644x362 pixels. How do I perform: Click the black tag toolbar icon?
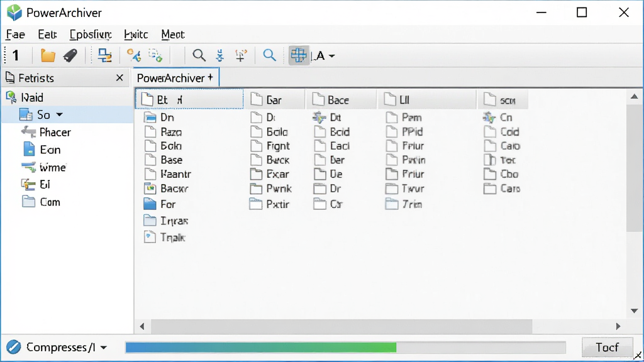[70, 55]
